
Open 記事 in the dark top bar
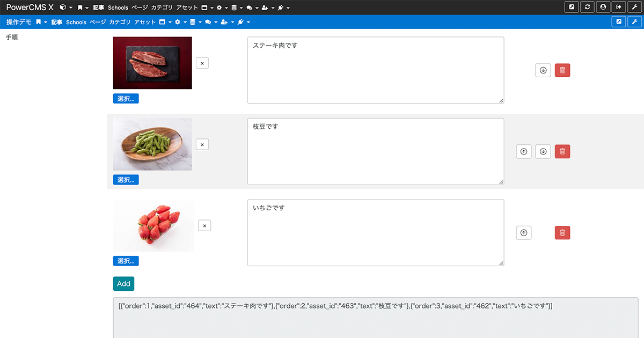coord(99,8)
